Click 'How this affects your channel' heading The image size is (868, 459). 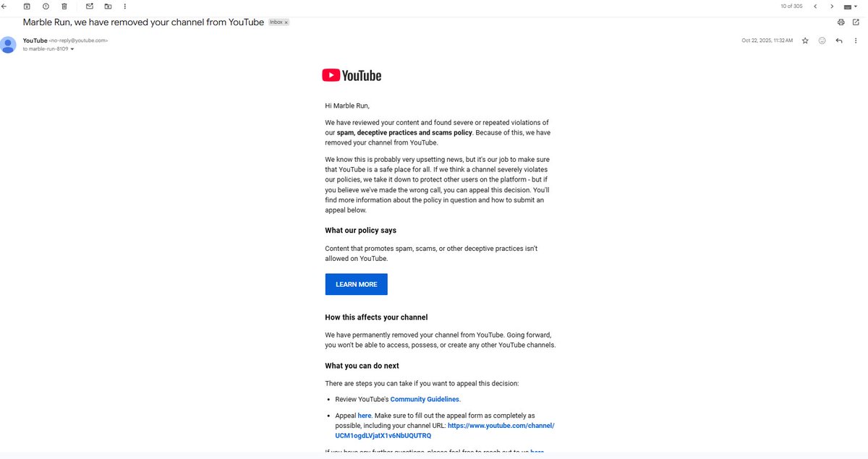click(376, 317)
